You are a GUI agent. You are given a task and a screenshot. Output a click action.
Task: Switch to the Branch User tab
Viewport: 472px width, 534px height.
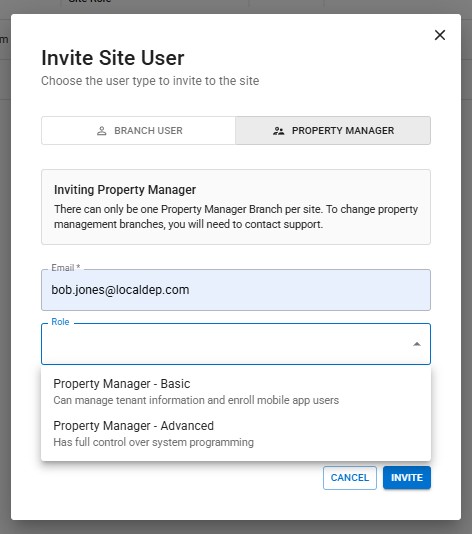pos(139,131)
